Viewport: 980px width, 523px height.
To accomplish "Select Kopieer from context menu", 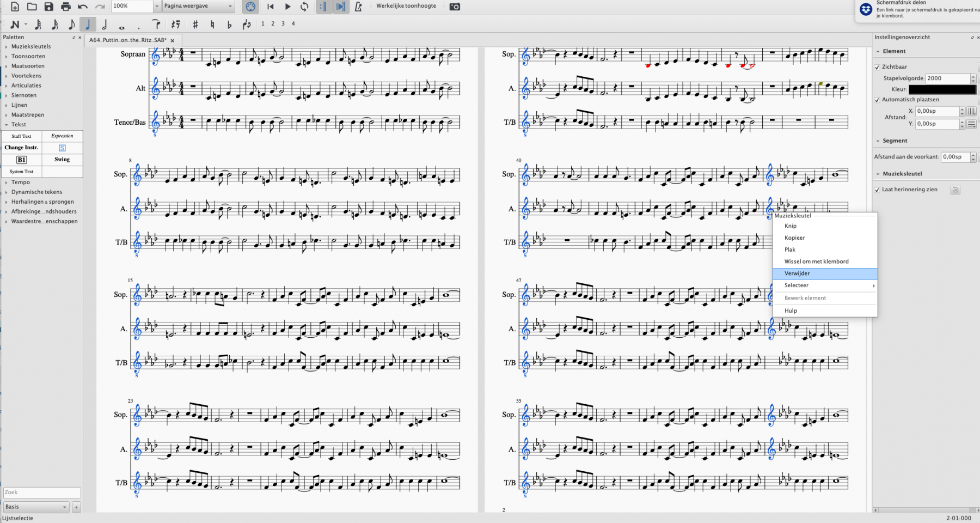I will 794,238.
